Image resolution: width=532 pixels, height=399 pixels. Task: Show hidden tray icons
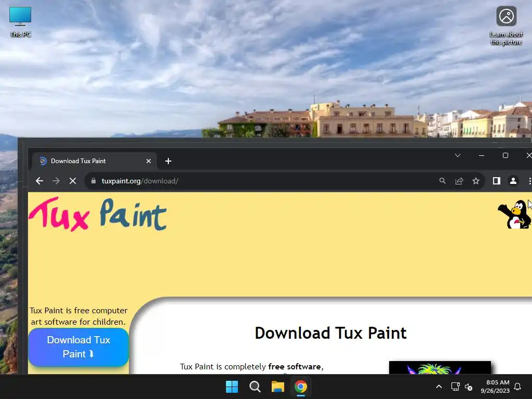pyautogui.click(x=438, y=387)
